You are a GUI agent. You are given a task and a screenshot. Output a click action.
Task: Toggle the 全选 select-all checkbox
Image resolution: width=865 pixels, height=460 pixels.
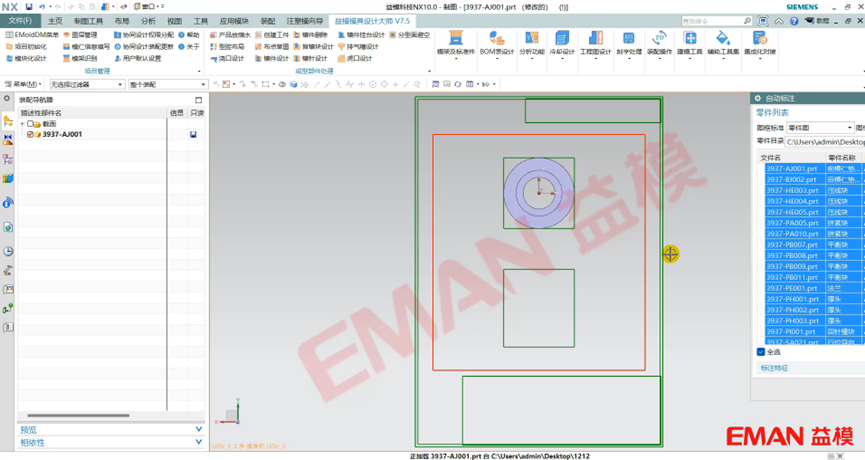pyautogui.click(x=761, y=352)
